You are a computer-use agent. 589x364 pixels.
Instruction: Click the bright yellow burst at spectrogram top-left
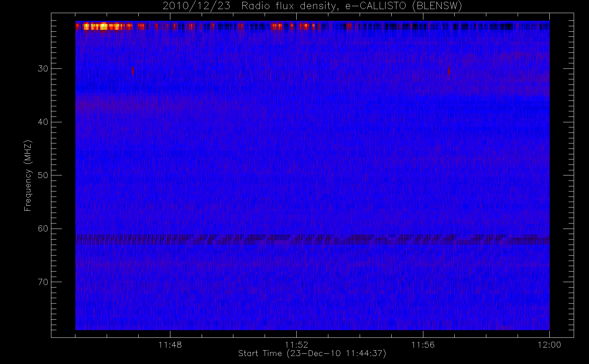pos(104,26)
